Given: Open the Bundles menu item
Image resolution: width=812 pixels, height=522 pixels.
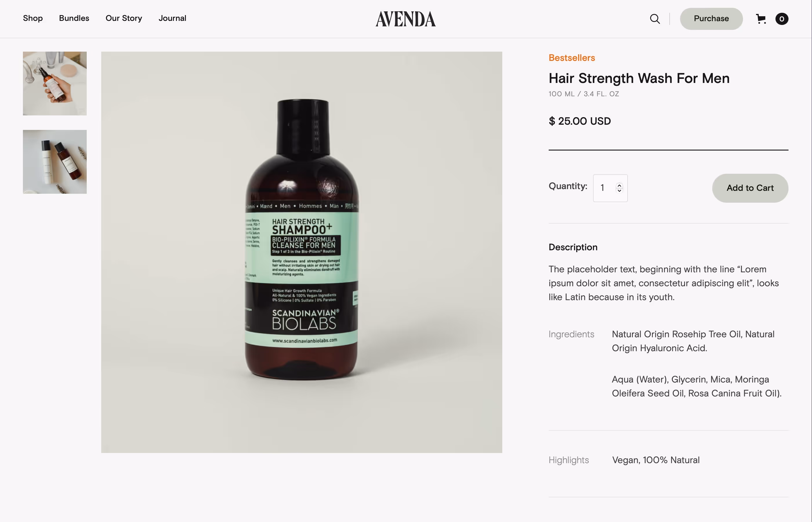Looking at the screenshot, I should (74, 18).
